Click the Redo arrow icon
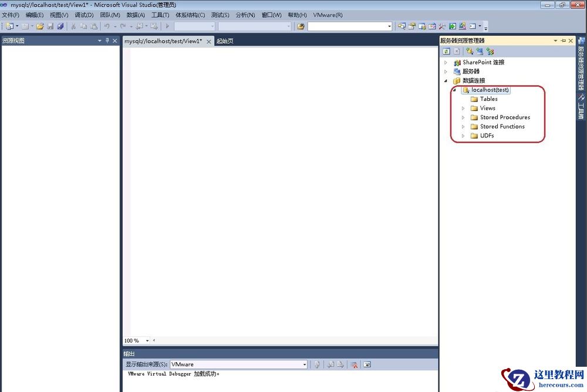 [123, 26]
